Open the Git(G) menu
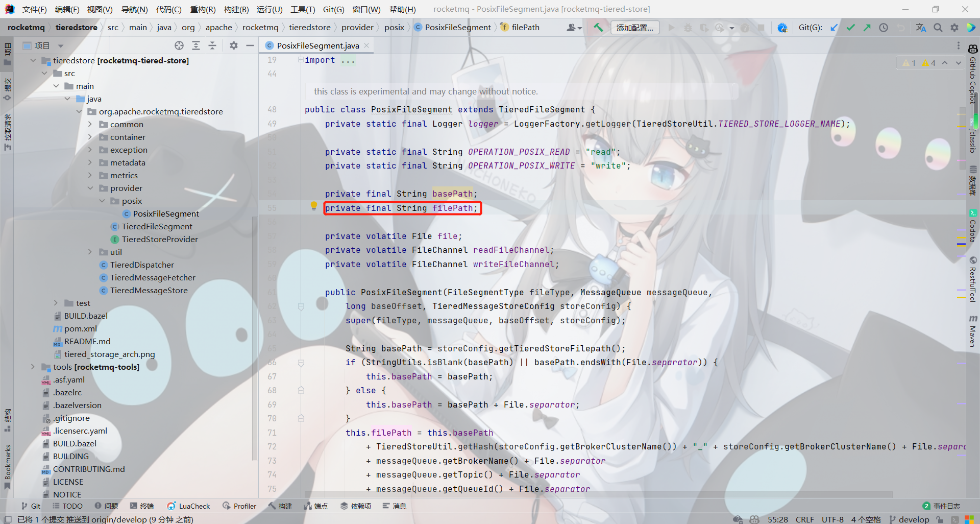The image size is (980, 524). (x=333, y=9)
